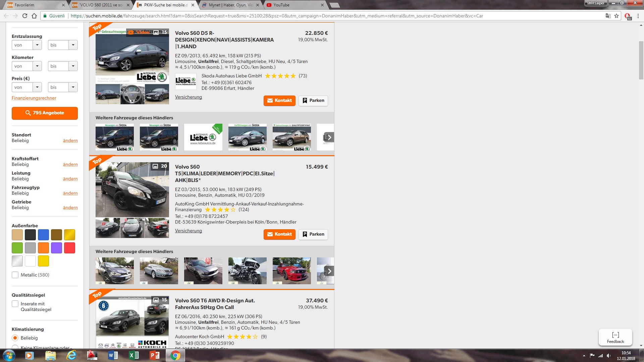Select Beliebig radio under Klimatisierung
The width and height of the screenshot is (644, 362).
15,338
